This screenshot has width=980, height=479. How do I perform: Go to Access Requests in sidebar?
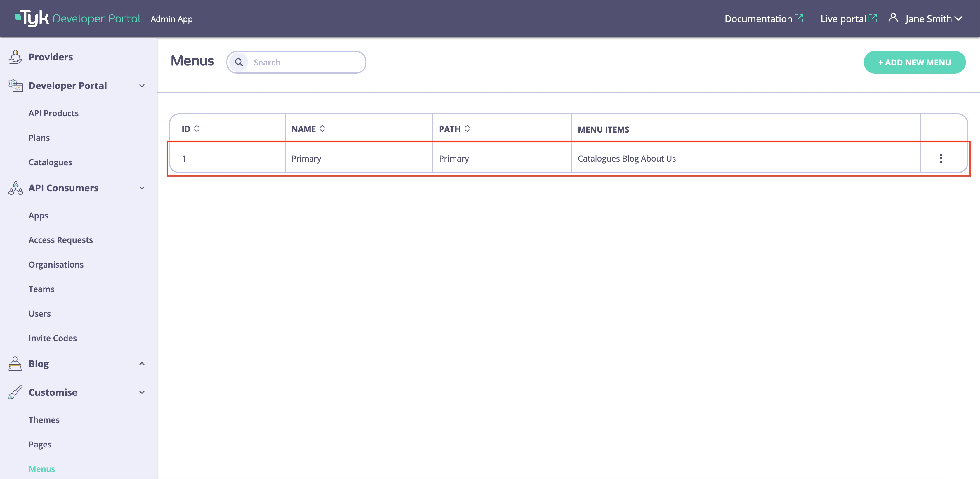point(60,240)
